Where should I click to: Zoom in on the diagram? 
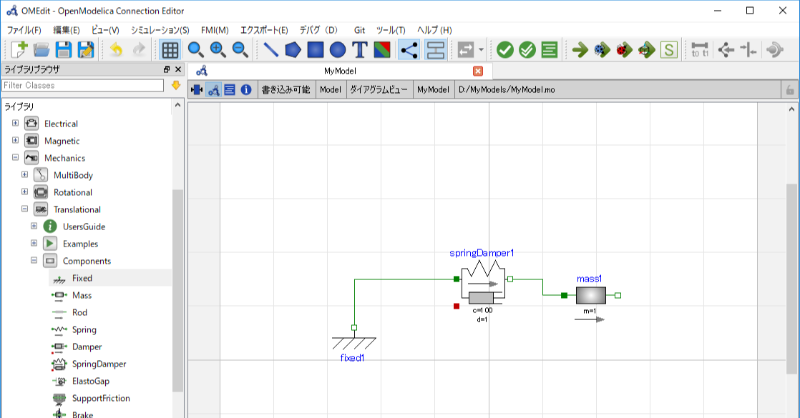point(218,50)
